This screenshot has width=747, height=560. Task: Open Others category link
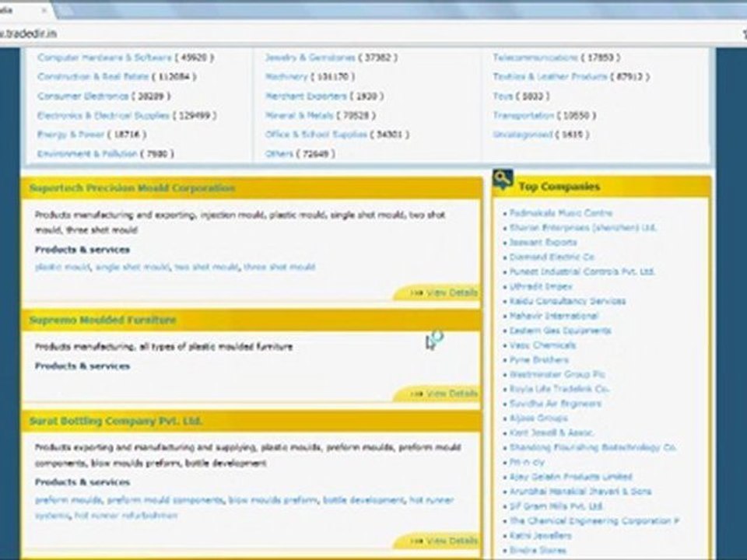[279, 154]
